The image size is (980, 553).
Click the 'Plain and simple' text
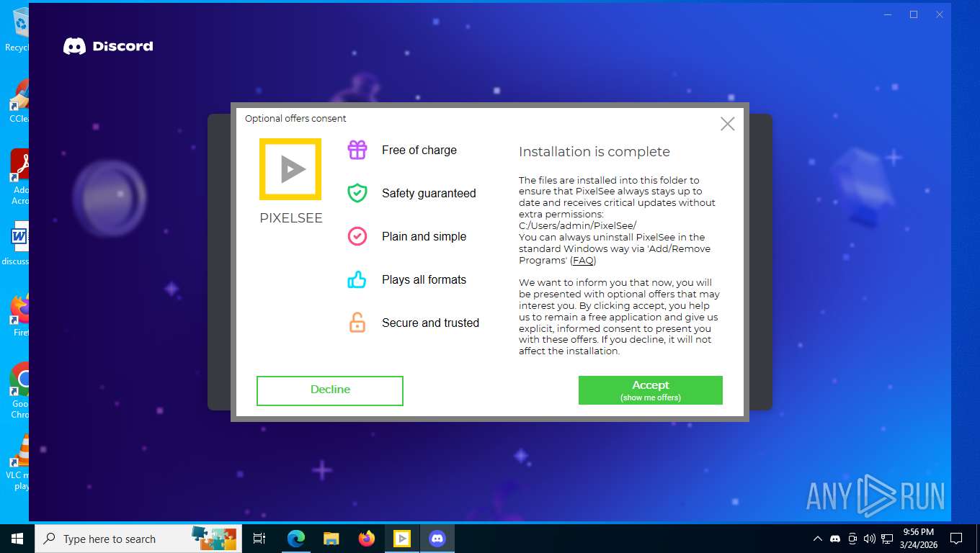(x=424, y=236)
